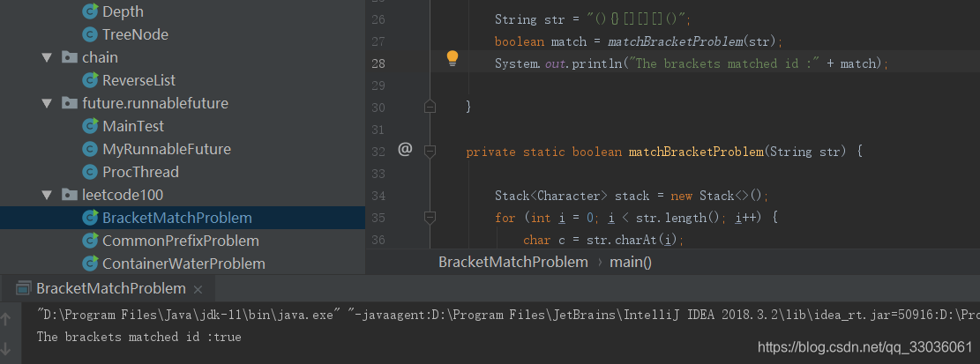Collapse the chain package
Viewport: 980px width, 364px height.
[x=47, y=57]
